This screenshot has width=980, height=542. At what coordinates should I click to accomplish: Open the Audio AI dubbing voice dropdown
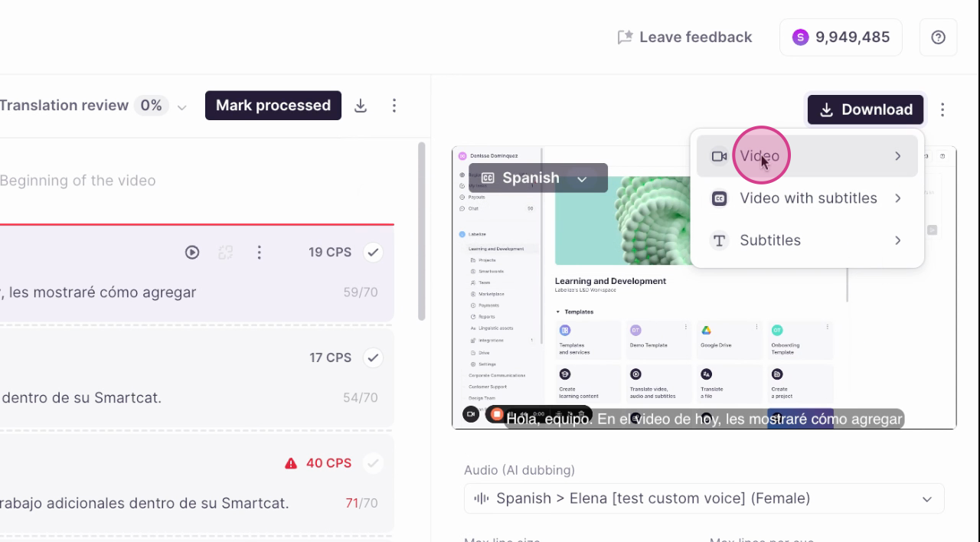704,498
